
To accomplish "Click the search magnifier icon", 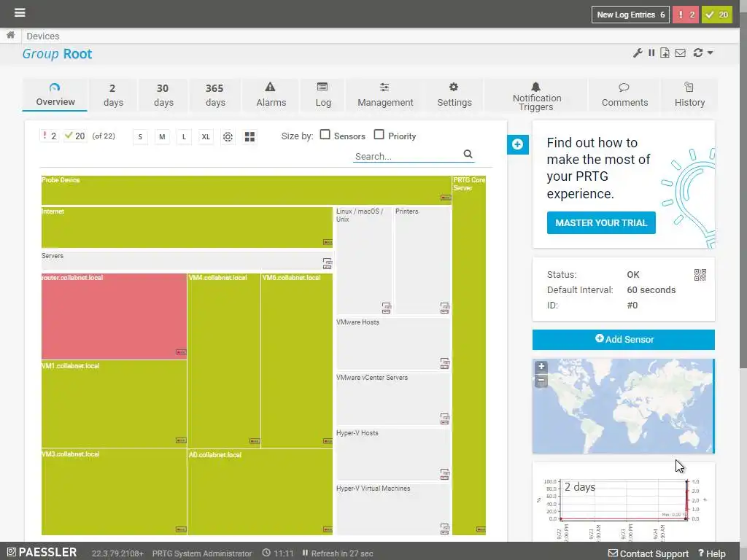I will [x=468, y=154].
